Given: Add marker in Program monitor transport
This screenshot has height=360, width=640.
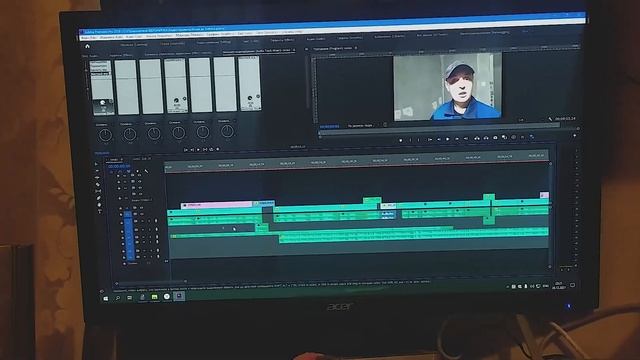Looking at the screenshot, I should [x=400, y=140].
